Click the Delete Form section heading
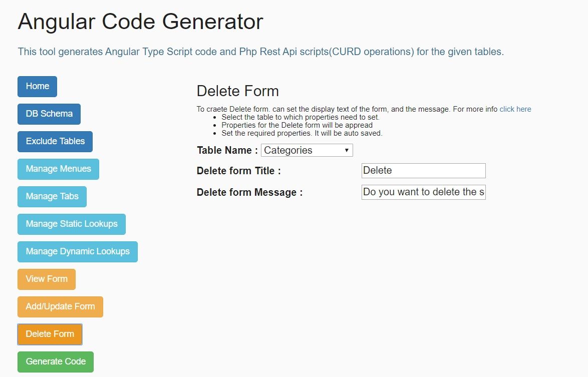 [237, 91]
